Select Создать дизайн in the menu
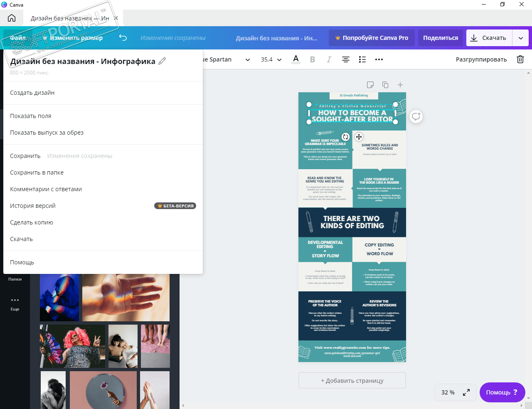The width and height of the screenshot is (532, 409). [103, 93]
